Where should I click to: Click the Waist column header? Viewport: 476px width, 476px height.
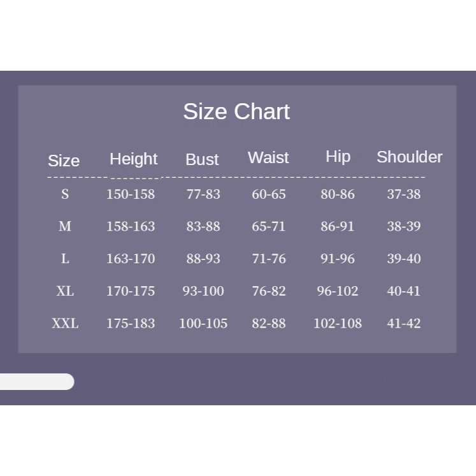click(x=268, y=157)
